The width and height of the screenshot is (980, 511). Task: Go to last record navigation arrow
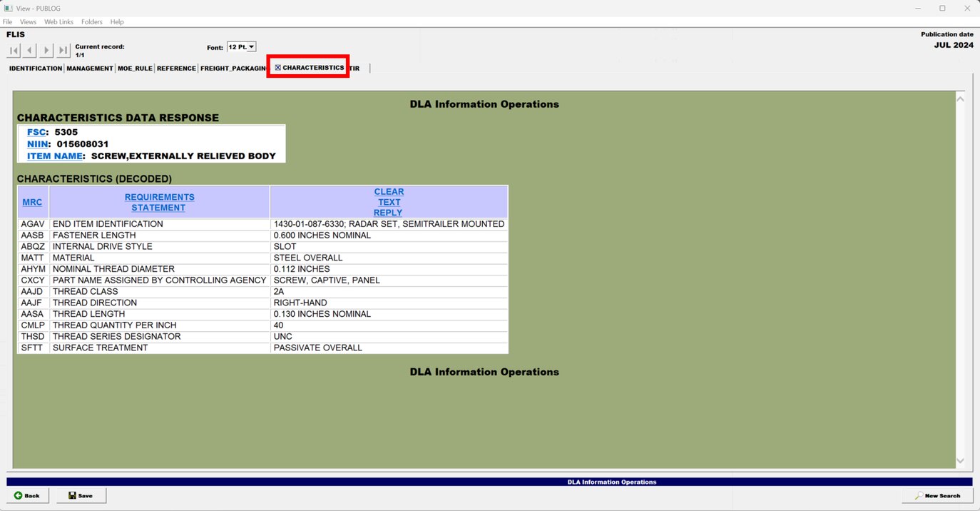63,50
